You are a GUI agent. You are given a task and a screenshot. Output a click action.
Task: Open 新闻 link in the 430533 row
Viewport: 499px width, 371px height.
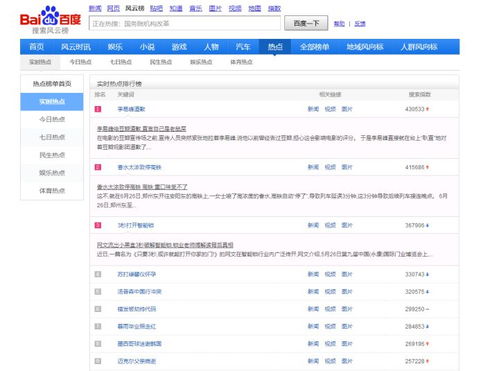313,109
